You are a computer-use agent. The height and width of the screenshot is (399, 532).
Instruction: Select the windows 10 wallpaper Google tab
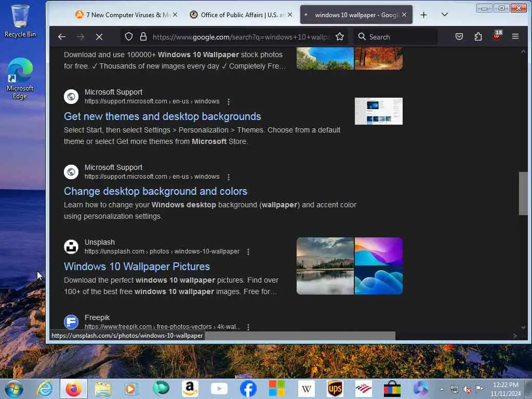tap(356, 15)
